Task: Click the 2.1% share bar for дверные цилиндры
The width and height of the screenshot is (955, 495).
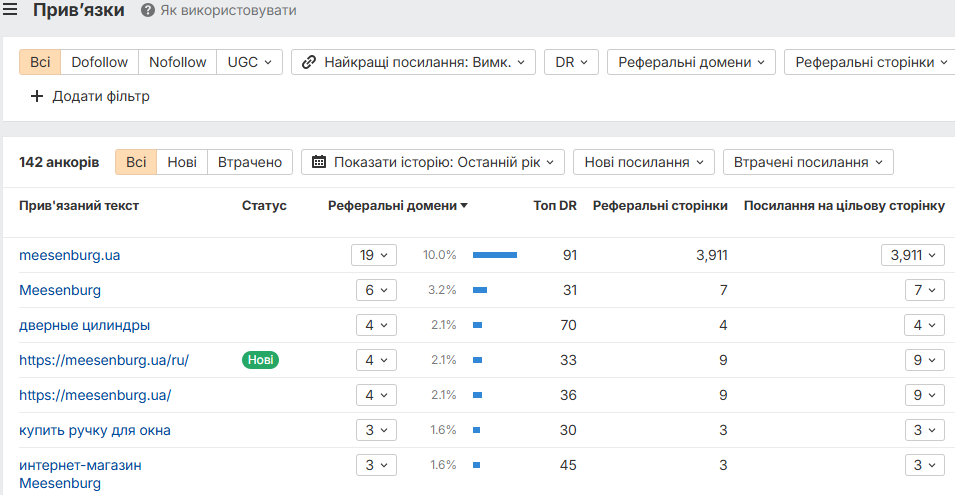Action: 478,325
